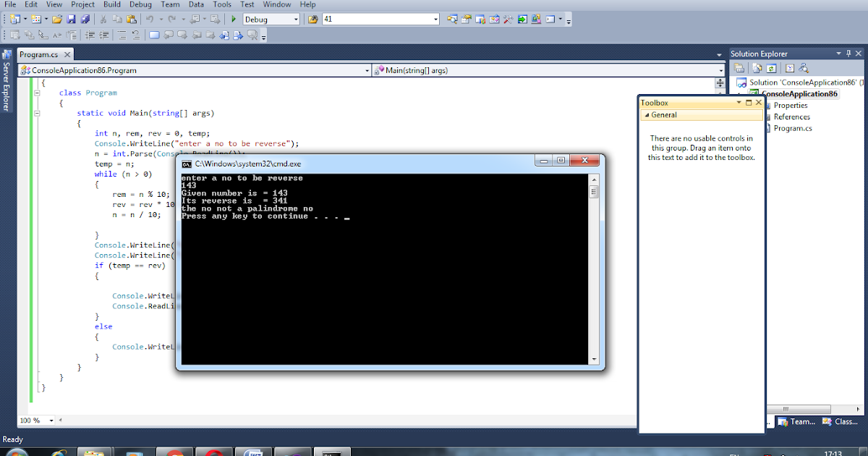Refresh the Solution Explorer
Viewport: 868px width, 456px height.
coord(770,68)
